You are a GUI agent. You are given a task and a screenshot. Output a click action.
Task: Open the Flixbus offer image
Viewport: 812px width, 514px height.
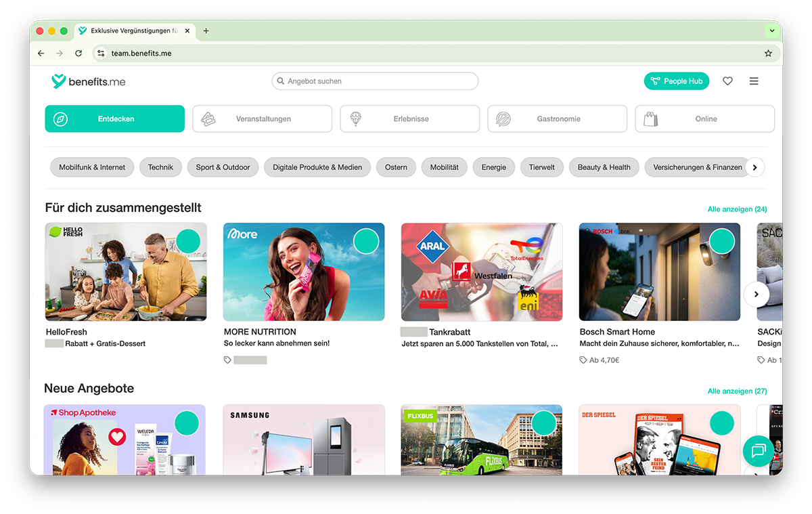pyautogui.click(x=482, y=440)
